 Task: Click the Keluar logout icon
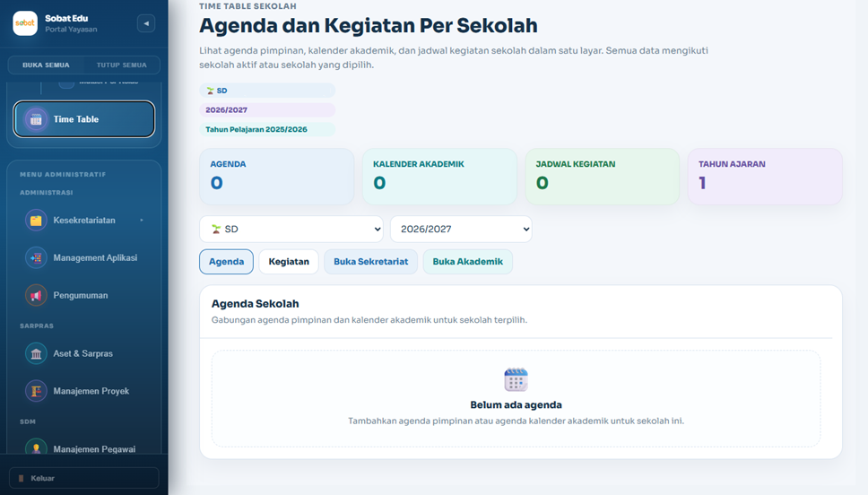(21, 478)
